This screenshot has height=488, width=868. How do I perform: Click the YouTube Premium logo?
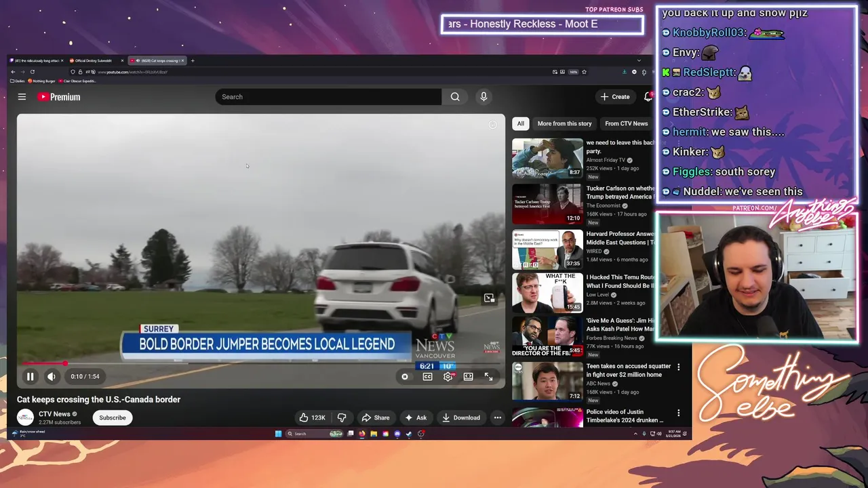(59, 97)
